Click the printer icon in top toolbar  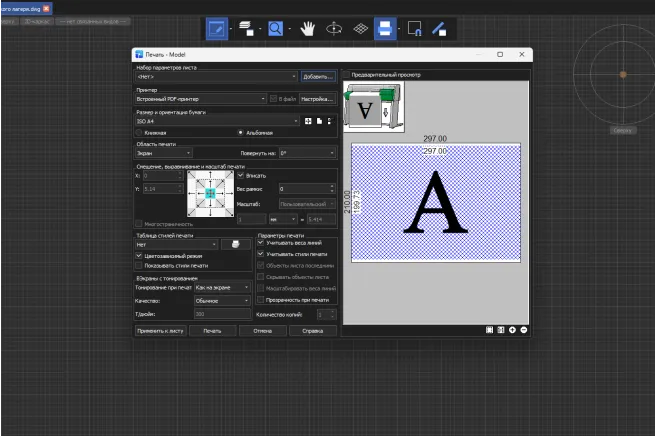coord(385,28)
